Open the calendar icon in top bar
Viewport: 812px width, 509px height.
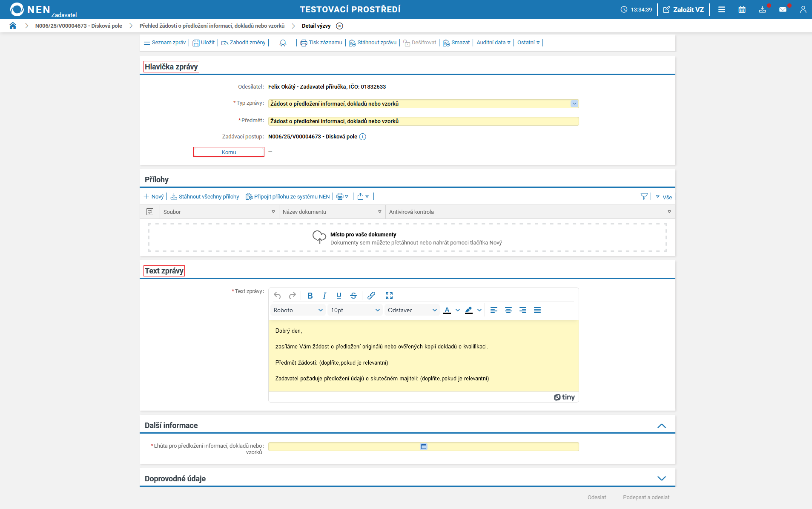point(742,9)
